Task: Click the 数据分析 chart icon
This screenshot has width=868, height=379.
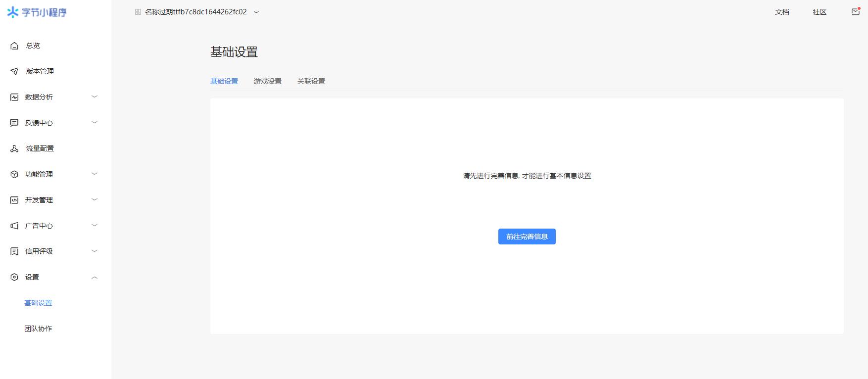Action: click(x=14, y=97)
